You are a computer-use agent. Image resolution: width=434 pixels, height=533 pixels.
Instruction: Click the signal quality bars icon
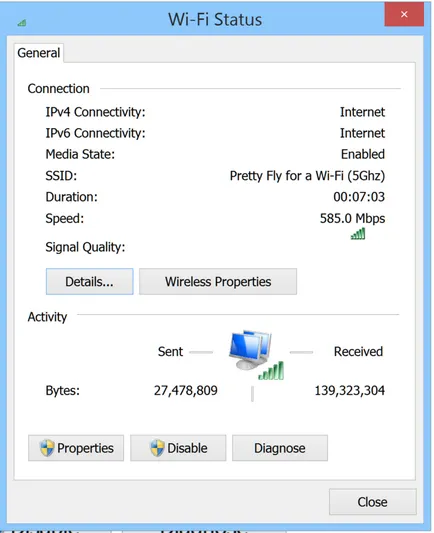[x=358, y=234]
